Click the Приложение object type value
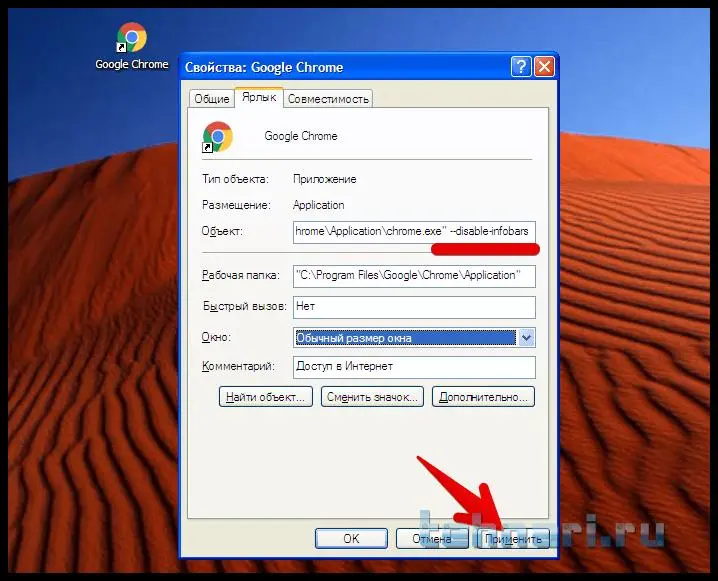Image resolution: width=718 pixels, height=581 pixels. pyautogui.click(x=325, y=179)
